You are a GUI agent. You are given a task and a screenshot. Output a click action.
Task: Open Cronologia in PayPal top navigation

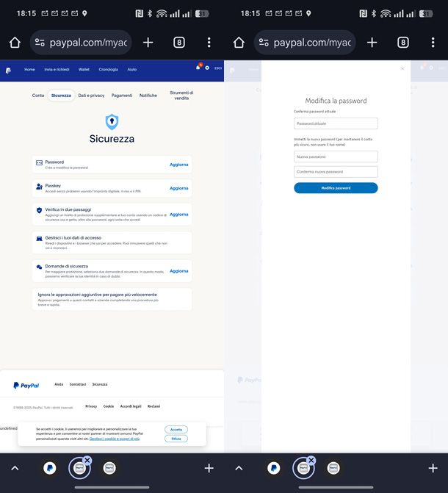click(x=109, y=70)
